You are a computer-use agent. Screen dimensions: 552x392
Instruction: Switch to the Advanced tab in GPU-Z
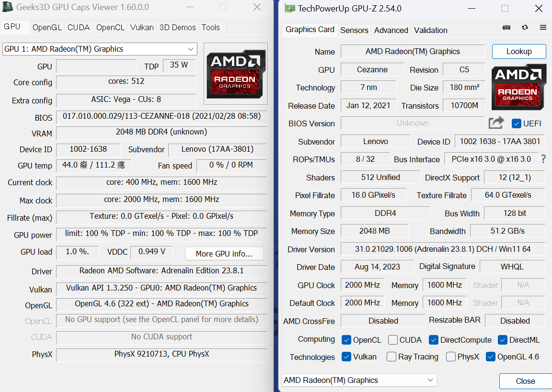point(391,30)
